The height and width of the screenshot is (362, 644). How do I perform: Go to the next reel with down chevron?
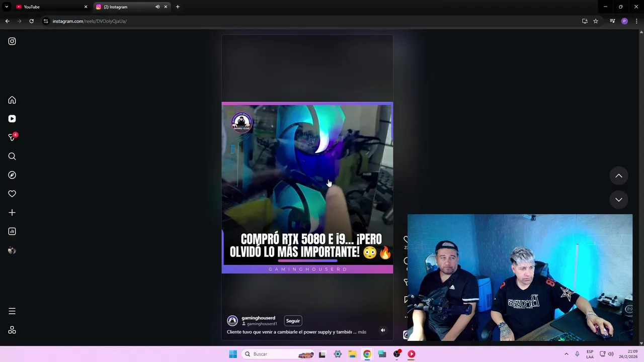pyautogui.click(x=619, y=200)
